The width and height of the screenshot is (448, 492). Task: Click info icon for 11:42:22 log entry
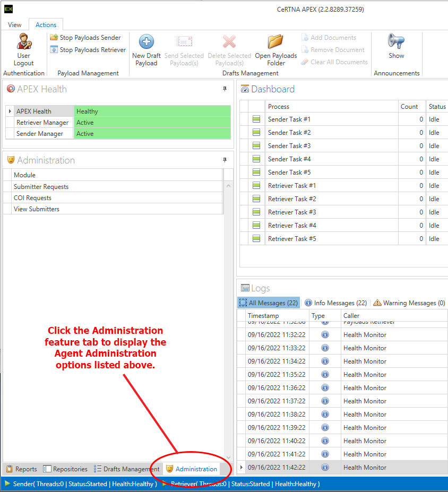(x=325, y=468)
